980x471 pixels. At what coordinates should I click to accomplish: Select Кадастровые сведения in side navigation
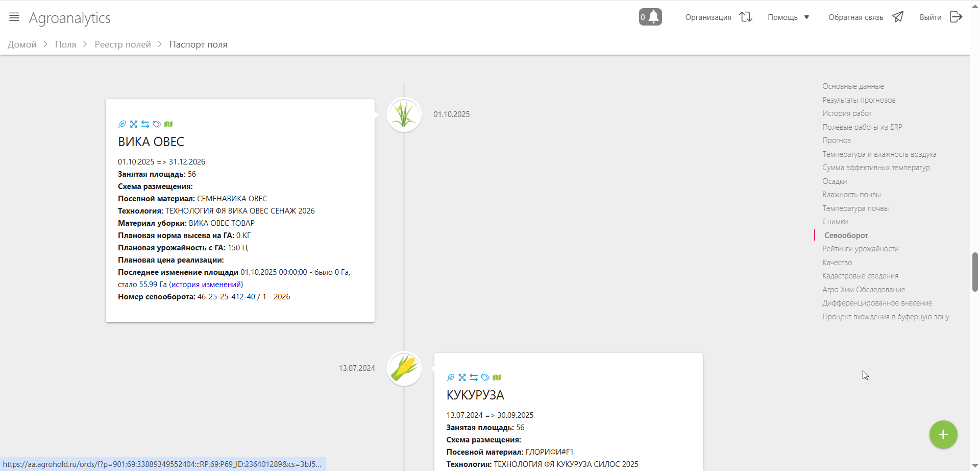click(x=860, y=276)
